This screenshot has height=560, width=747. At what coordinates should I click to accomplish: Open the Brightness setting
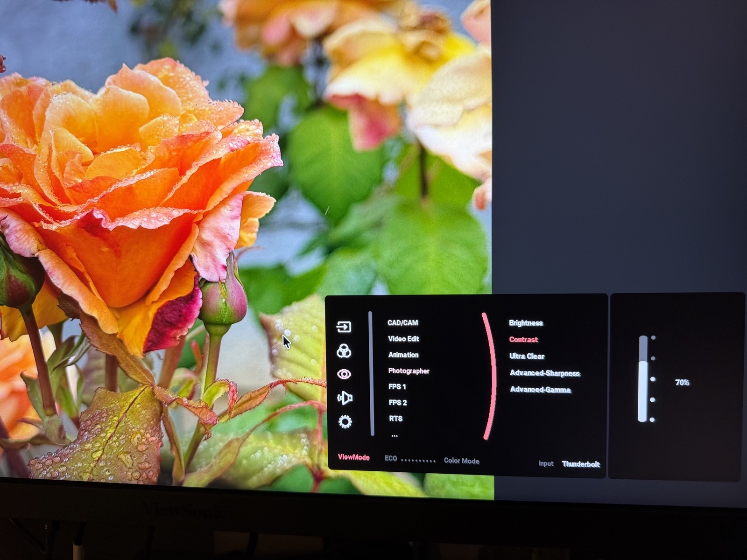(x=526, y=323)
